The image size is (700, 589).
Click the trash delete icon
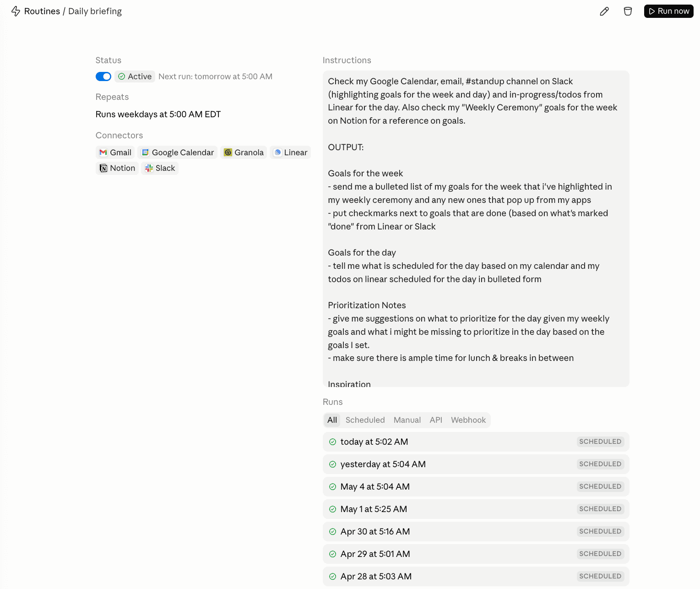point(628,11)
